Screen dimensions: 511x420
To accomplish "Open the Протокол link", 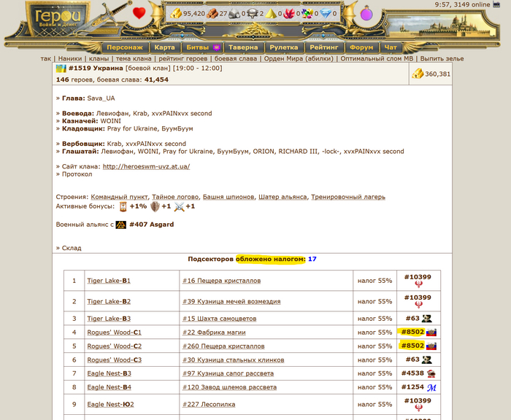I will [77, 174].
